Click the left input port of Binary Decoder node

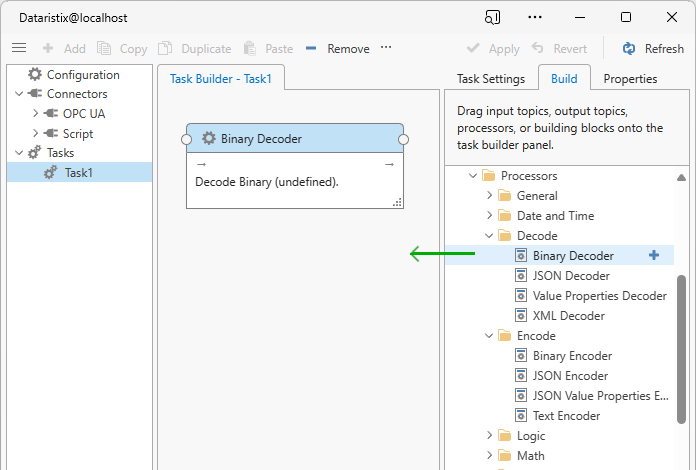click(x=187, y=139)
